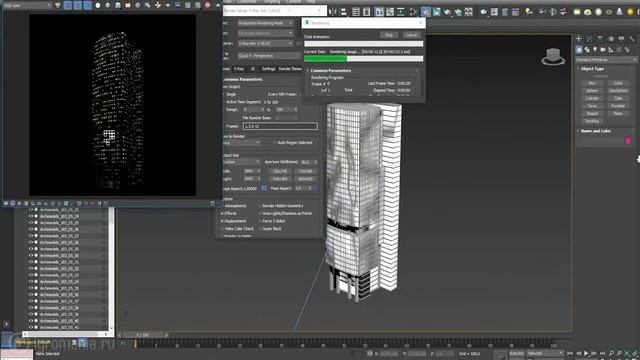Image resolution: width=640 pixels, height=360 pixels.
Task: Open the Utilities tab in command panel
Action: pos(632,39)
